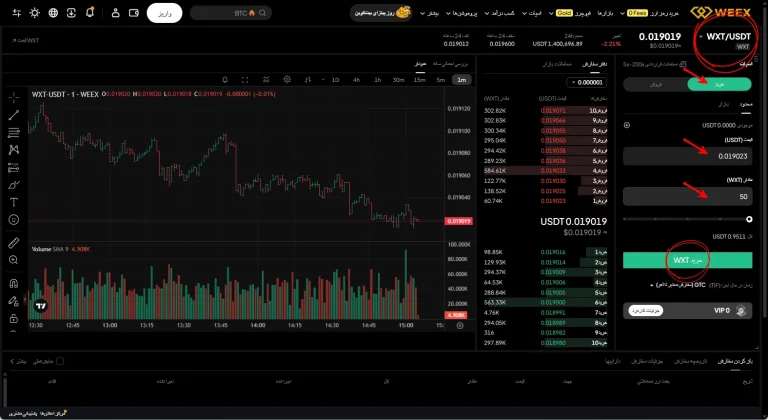768x420 pixels.
Task: Click the BTC search field
Action: pos(230,13)
